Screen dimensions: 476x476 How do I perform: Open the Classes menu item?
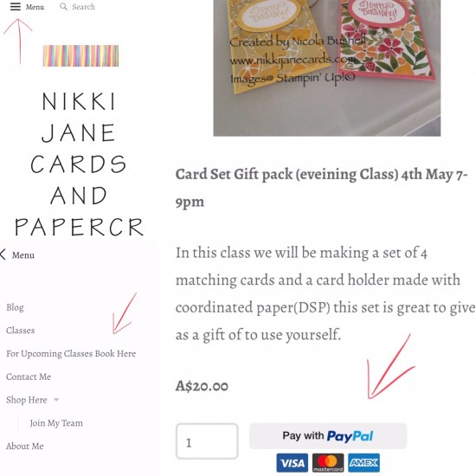pyautogui.click(x=21, y=331)
